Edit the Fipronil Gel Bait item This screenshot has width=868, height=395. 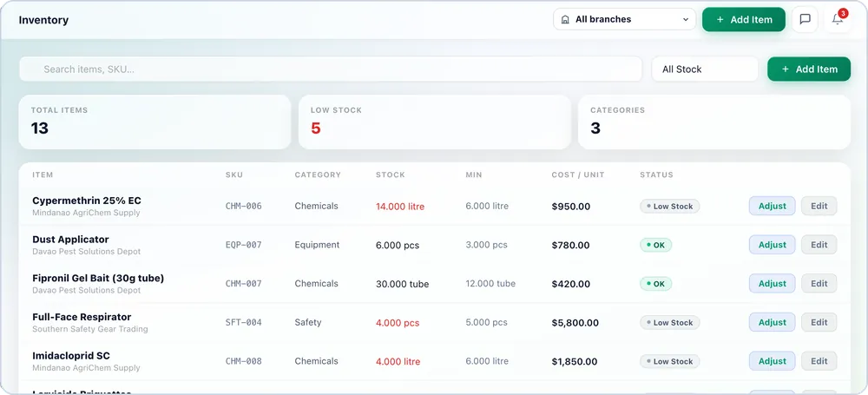(819, 284)
